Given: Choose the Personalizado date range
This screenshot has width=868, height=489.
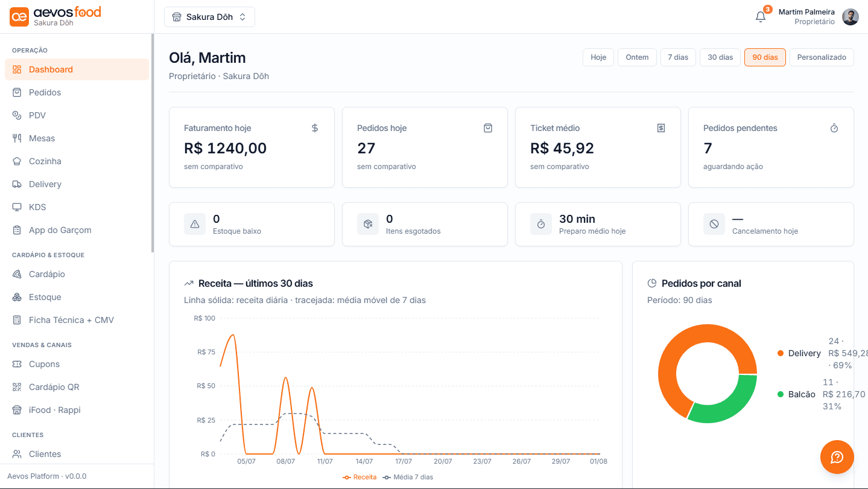Looking at the screenshot, I should (822, 57).
